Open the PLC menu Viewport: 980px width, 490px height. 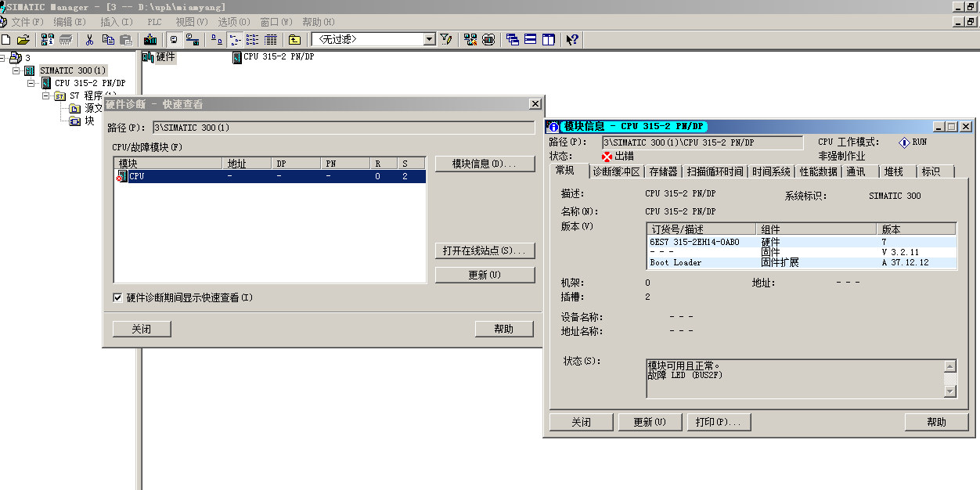click(x=154, y=22)
